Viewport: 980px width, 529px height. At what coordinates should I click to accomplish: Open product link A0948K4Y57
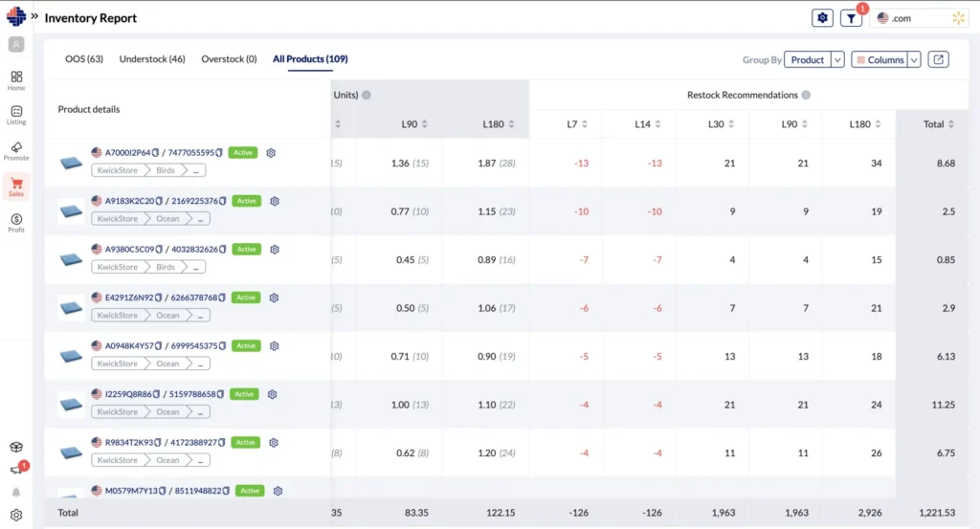[129, 346]
